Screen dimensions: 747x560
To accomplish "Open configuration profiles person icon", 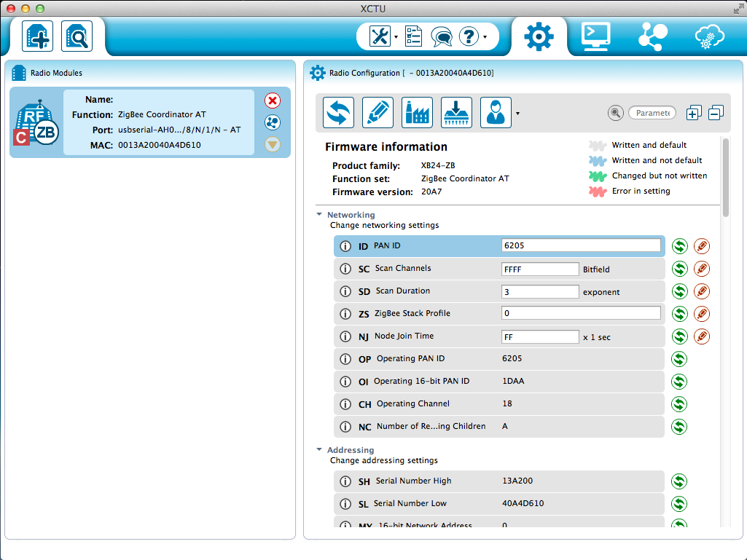I will coord(496,113).
